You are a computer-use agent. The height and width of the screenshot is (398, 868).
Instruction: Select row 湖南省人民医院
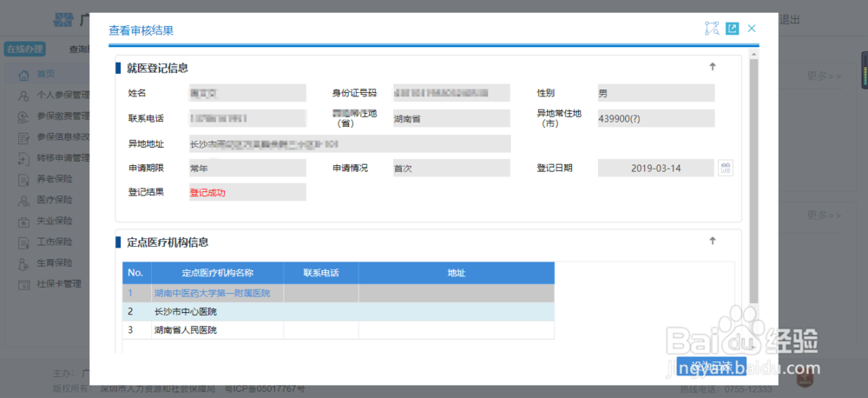[339, 330]
